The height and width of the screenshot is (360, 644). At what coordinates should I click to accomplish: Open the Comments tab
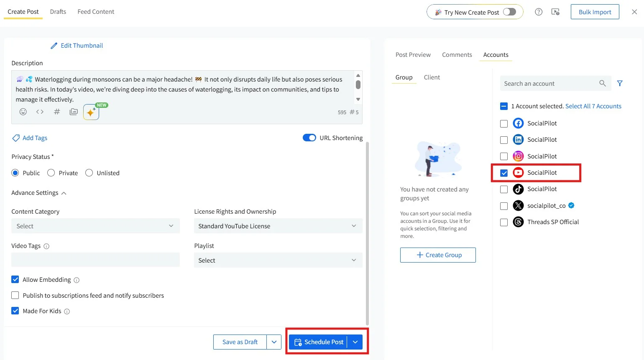click(457, 55)
